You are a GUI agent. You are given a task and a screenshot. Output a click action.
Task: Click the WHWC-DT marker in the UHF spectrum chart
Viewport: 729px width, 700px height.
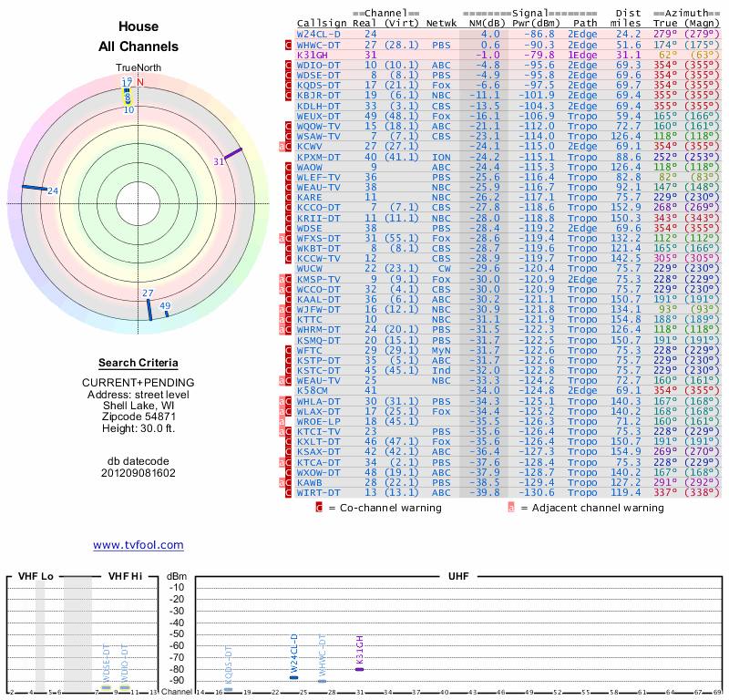pyautogui.click(x=322, y=681)
